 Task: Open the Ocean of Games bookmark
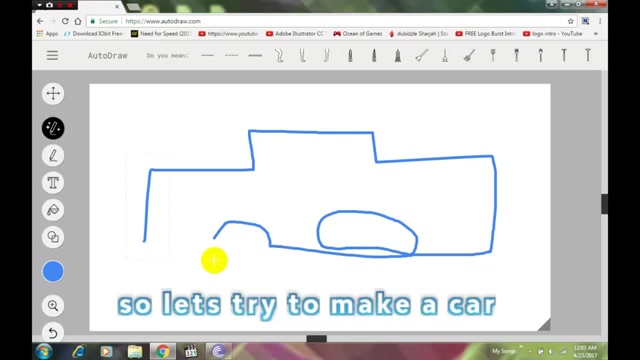click(x=358, y=34)
